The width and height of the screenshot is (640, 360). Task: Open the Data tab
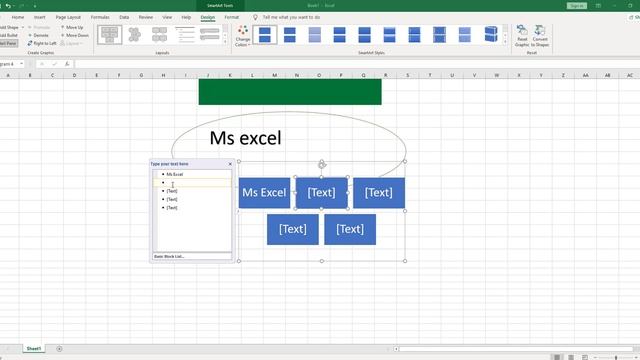click(x=124, y=17)
